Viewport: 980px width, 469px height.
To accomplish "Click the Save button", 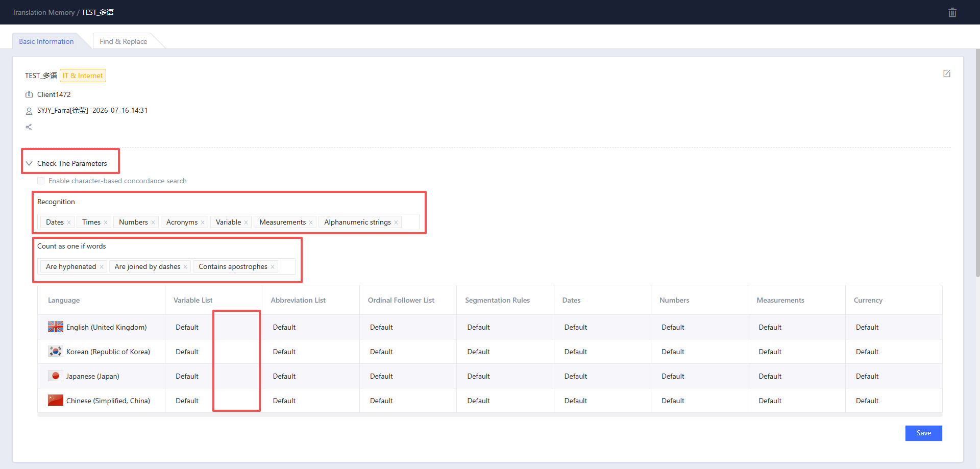I will point(923,433).
